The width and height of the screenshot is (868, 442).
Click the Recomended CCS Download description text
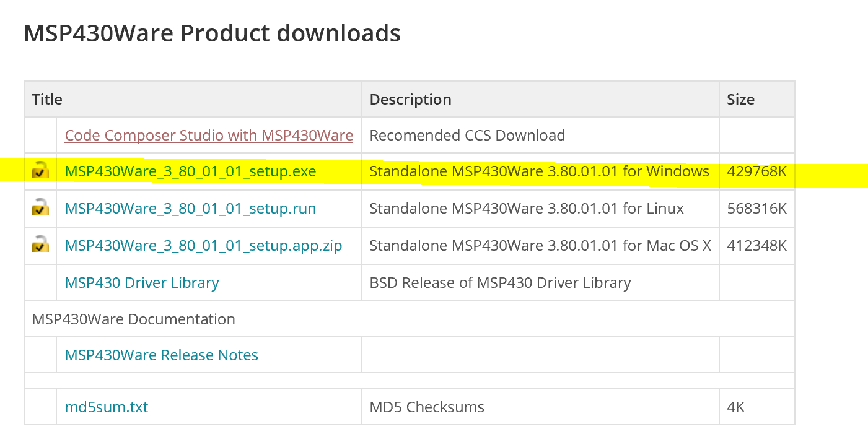click(467, 136)
